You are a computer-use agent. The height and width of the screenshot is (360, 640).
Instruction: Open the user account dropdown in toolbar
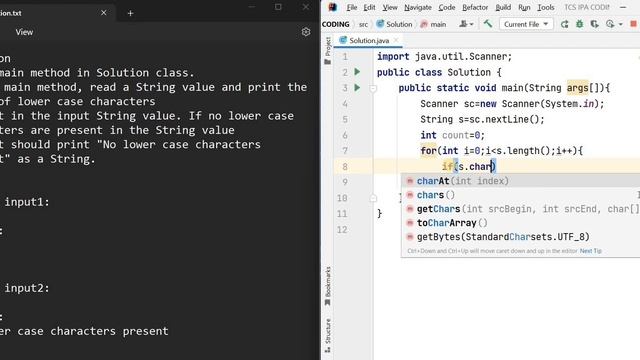(x=466, y=24)
